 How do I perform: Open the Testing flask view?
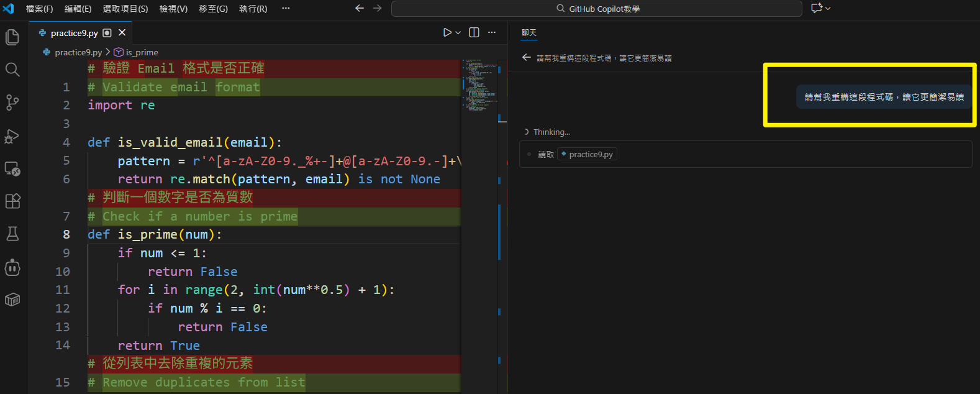pos(12,234)
